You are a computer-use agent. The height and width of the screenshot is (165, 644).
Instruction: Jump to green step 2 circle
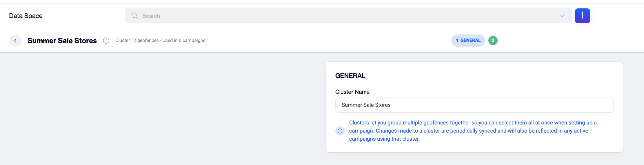click(493, 41)
